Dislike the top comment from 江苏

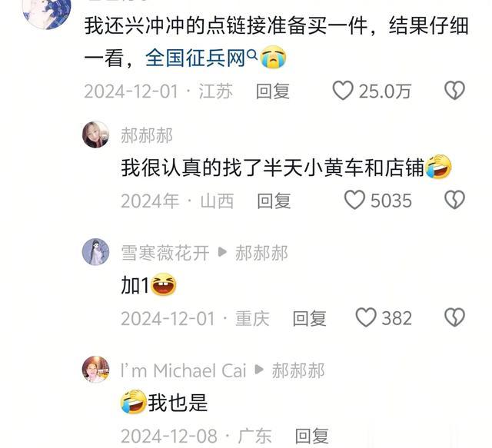pos(454,91)
